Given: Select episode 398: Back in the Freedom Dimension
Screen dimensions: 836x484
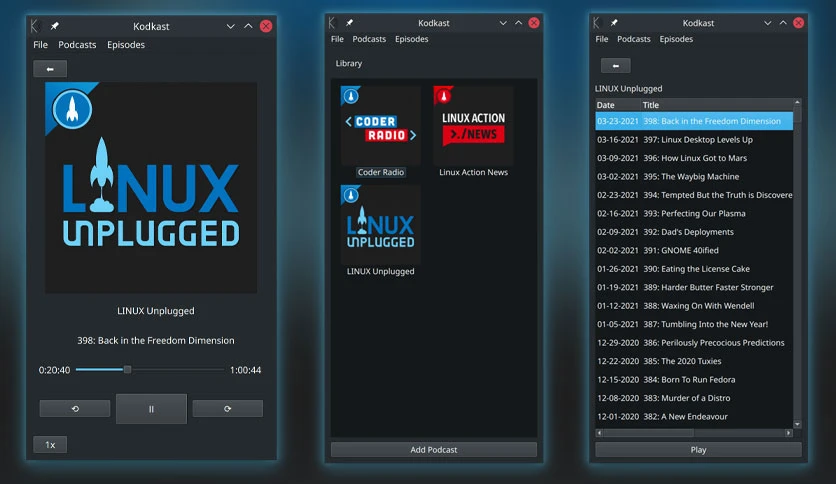Looking at the screenshot, I should click(694, 121).
